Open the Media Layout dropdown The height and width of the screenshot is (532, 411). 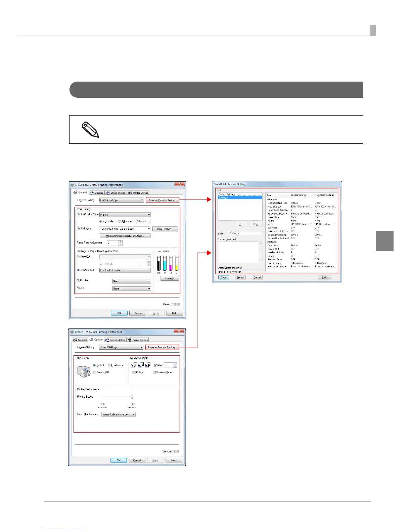pos(125,229)
